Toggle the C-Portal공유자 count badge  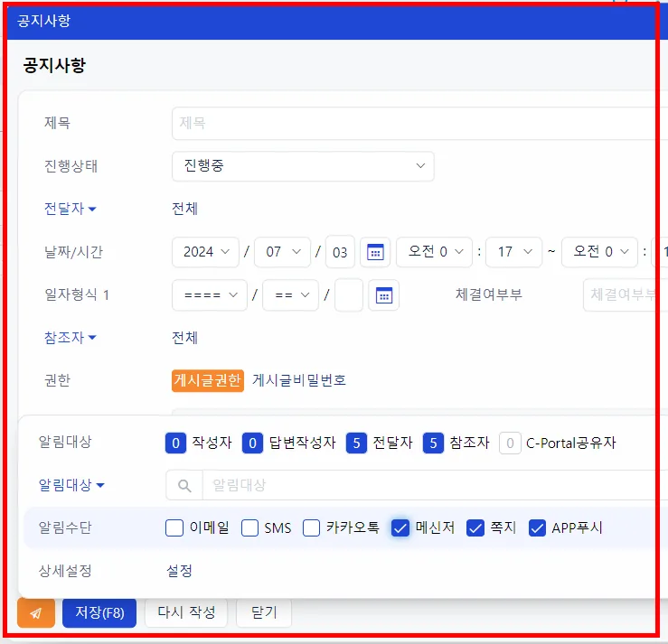[510, 443]
